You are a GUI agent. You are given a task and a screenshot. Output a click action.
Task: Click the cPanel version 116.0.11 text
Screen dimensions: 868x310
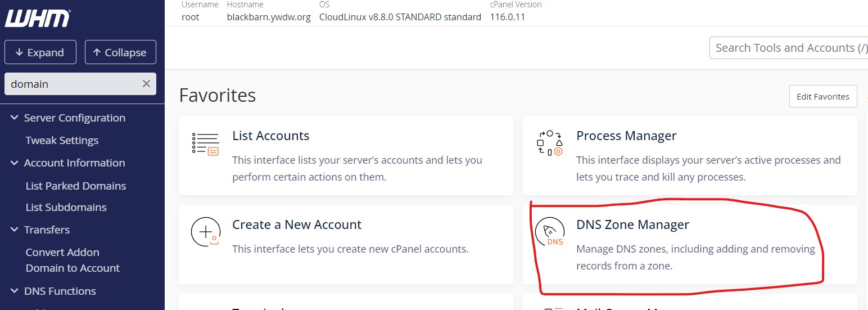click(x=508, y=17)
